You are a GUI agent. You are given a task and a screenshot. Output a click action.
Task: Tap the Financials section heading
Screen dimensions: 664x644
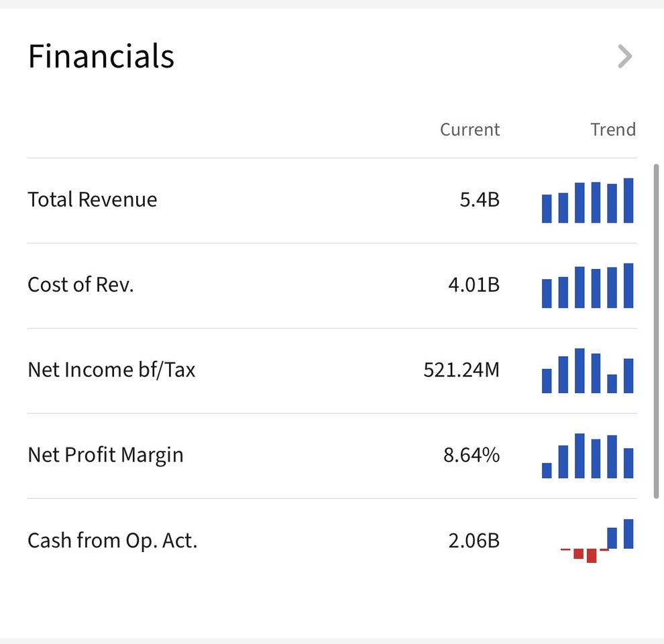pos(101,56)
